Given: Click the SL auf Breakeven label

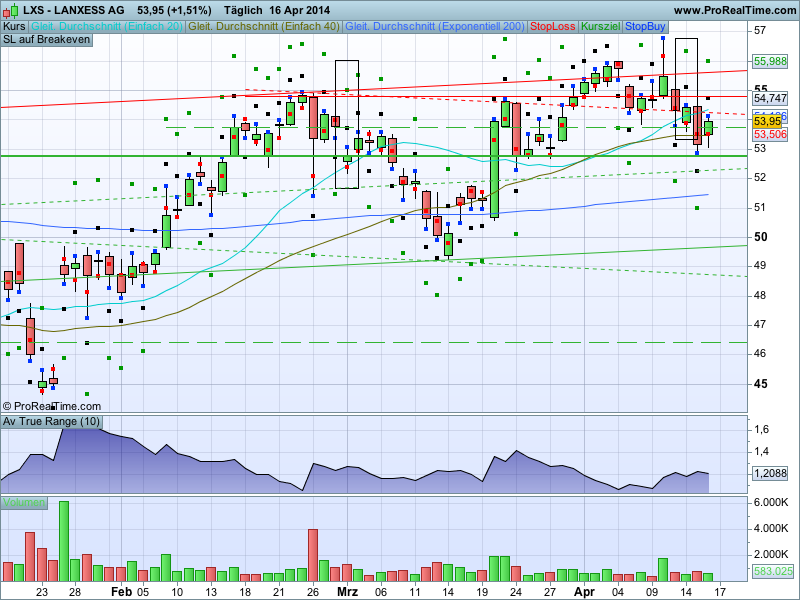Looking at the screenshot, I should click(x=47, y=39).
